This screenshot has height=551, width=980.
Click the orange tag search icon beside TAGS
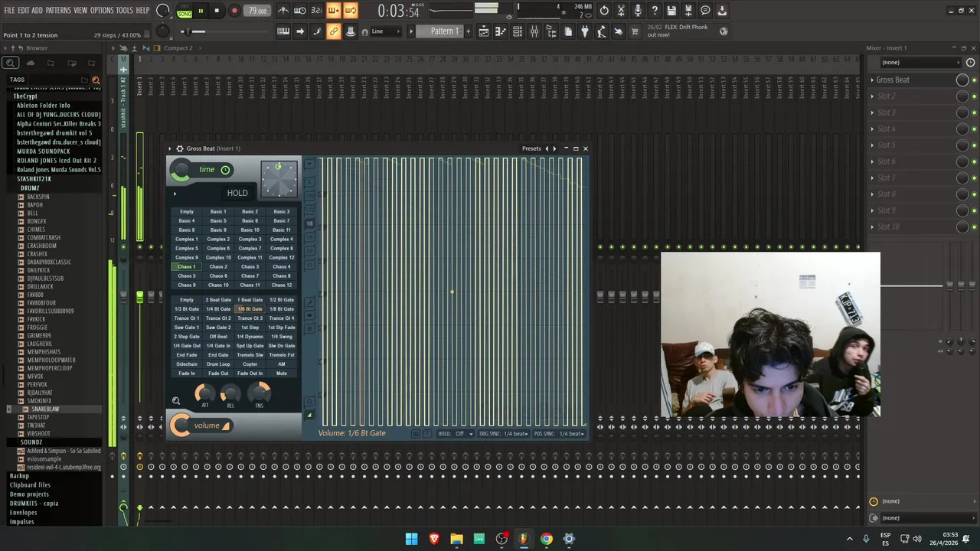pyautogui.click(x=96, y=80)
